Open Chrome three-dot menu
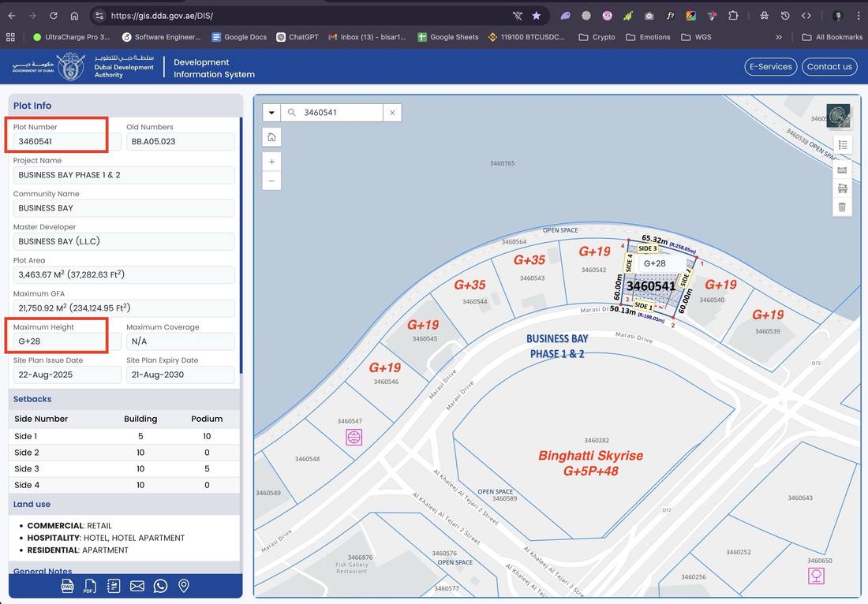The width and height of the screenshot is (868, 604). [x=858, y=16]
